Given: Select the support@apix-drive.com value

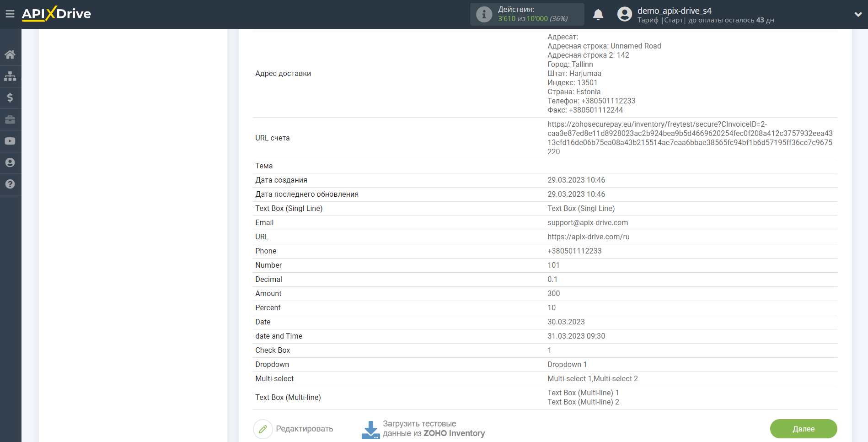Looking at the screenshot, I should tap(588, 222).
